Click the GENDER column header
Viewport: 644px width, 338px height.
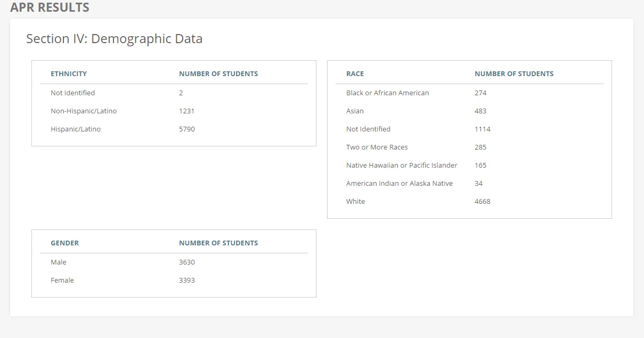(x=64, y=243)
